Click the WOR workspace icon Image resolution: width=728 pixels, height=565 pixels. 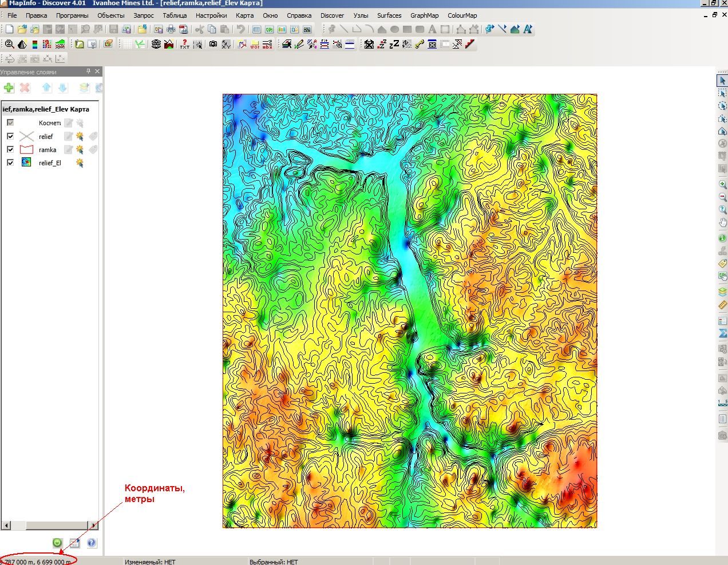pyautogui.click(x=254, y=44)
